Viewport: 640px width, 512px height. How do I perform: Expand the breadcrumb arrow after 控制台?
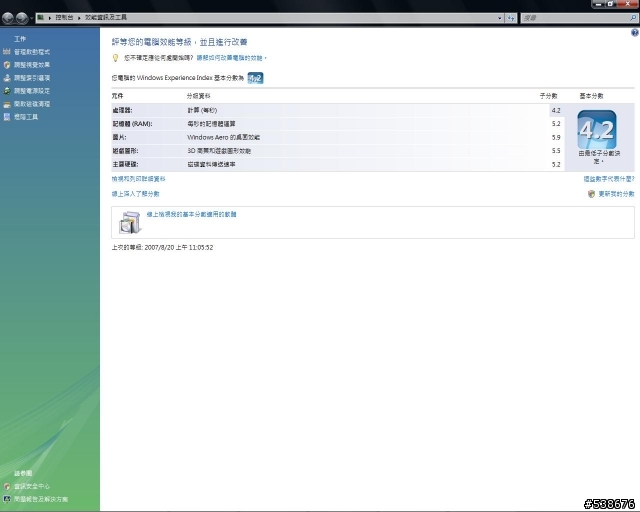pyautogui.click(x=79, y=18)
